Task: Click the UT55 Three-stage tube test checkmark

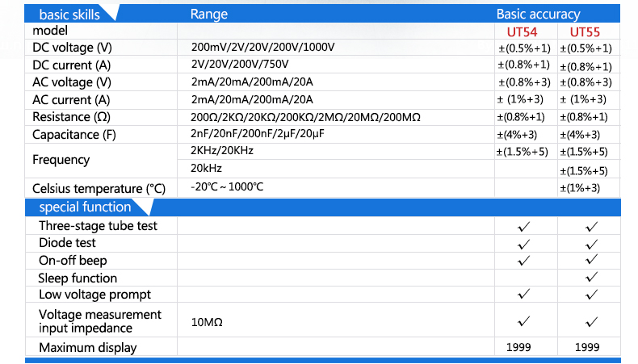Action: click(x=592, y=226)
